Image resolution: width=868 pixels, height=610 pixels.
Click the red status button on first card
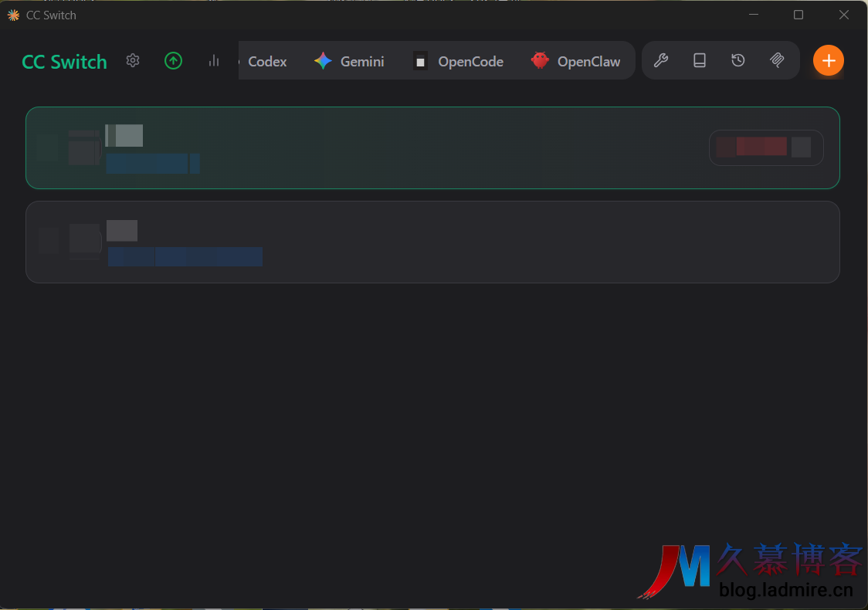pos(761,147)
